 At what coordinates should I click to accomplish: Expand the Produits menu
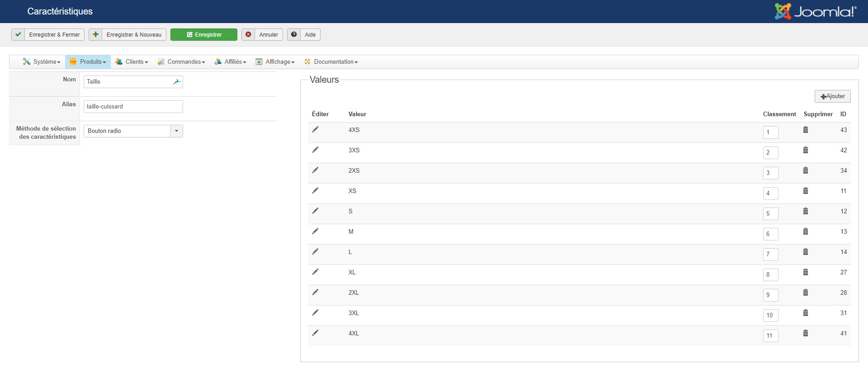88,62
